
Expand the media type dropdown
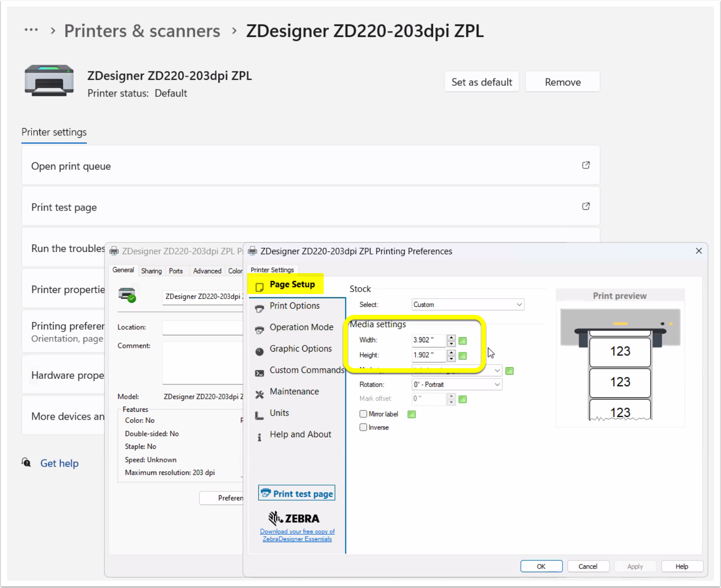496,370
